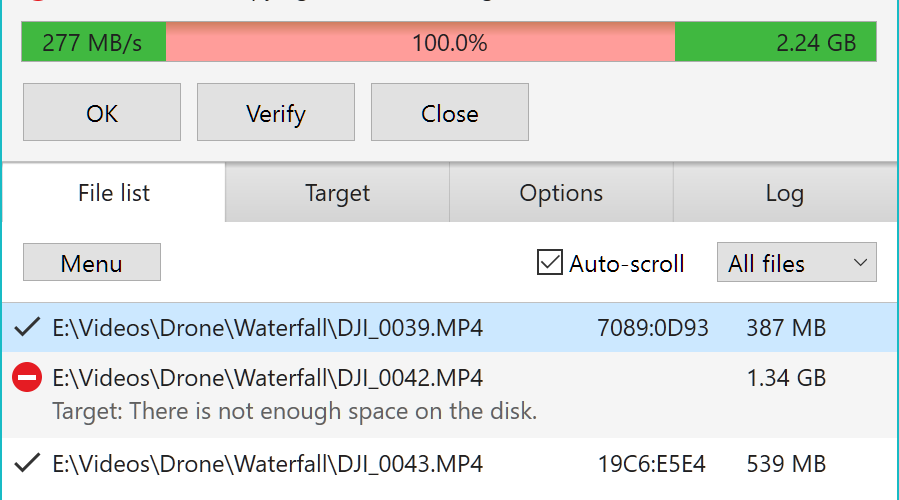899x500 pixels.
Task: Open the All files filter dropdown
Action: (796, 263)
